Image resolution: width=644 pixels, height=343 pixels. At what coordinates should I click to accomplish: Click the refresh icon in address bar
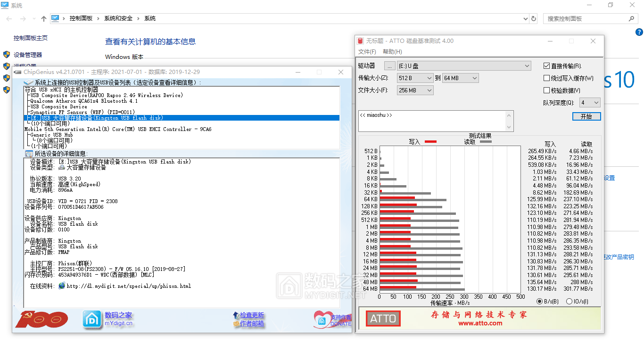[x=534, y=18]
